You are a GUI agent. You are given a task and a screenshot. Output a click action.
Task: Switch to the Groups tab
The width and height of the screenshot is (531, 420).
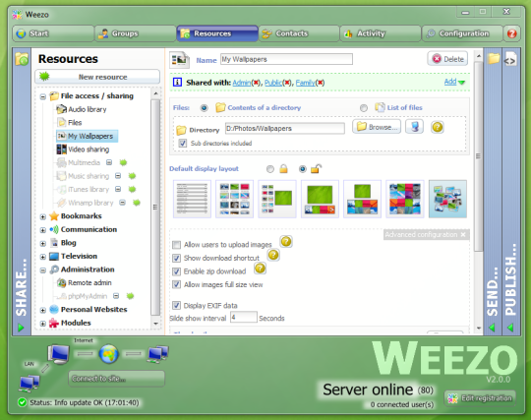[x=135, y=33]
